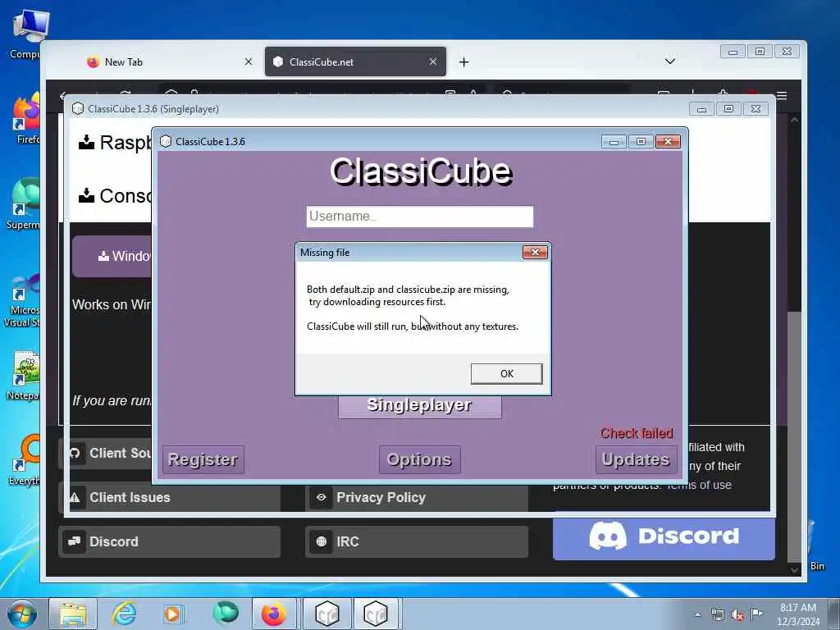Open the Discord banner link
This screenshot has height=630, width=840.
coord(664,536)
